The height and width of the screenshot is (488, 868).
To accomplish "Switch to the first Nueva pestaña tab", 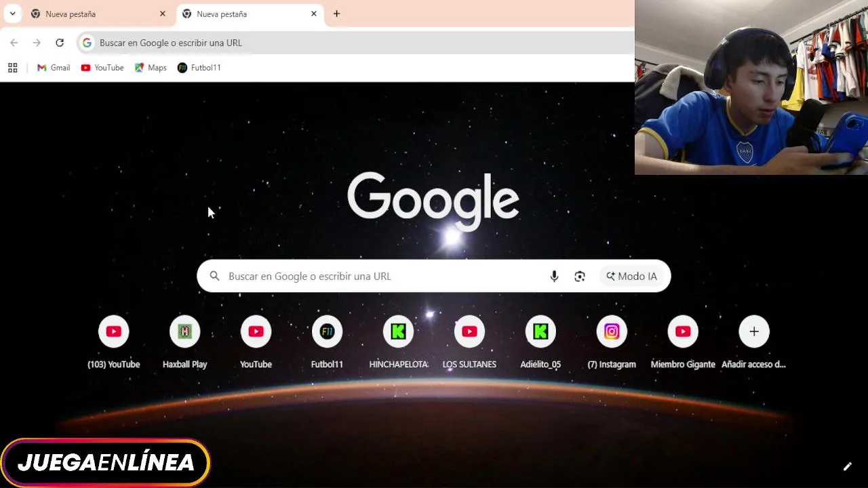I will 97,14.
